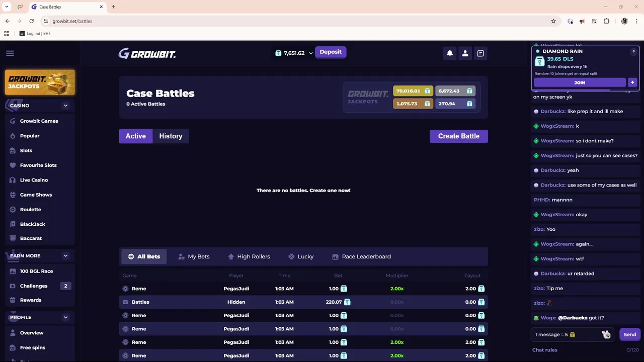Click the 220.07 bet amount
Image resolution: width=644 pixels, height=362 pixels.
(334, 302)
